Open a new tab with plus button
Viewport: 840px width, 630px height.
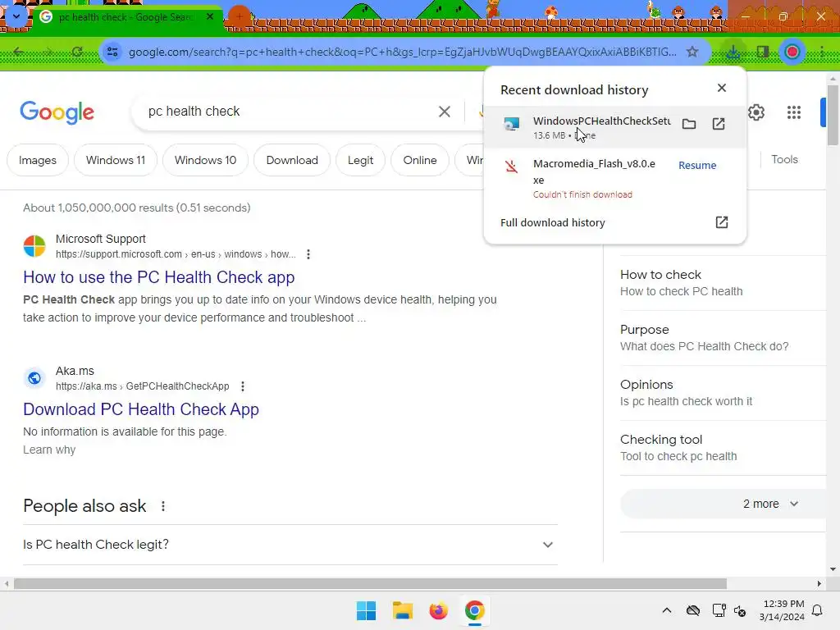click(240, 16)
